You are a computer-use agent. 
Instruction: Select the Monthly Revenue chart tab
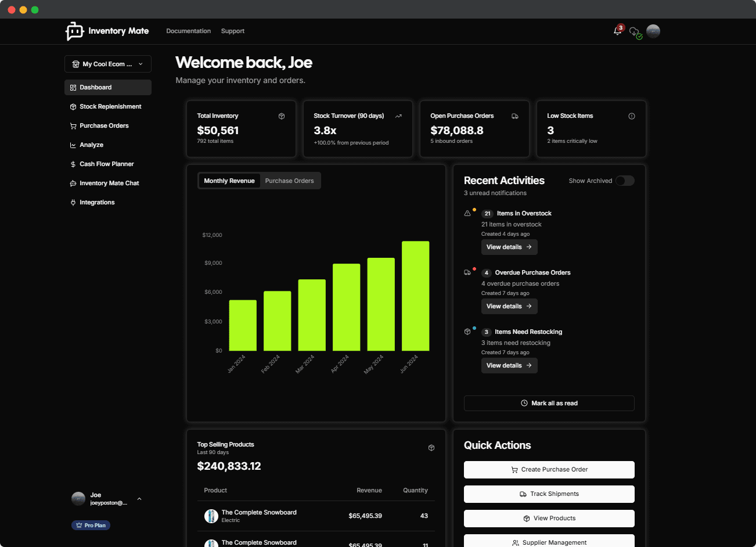229,181
